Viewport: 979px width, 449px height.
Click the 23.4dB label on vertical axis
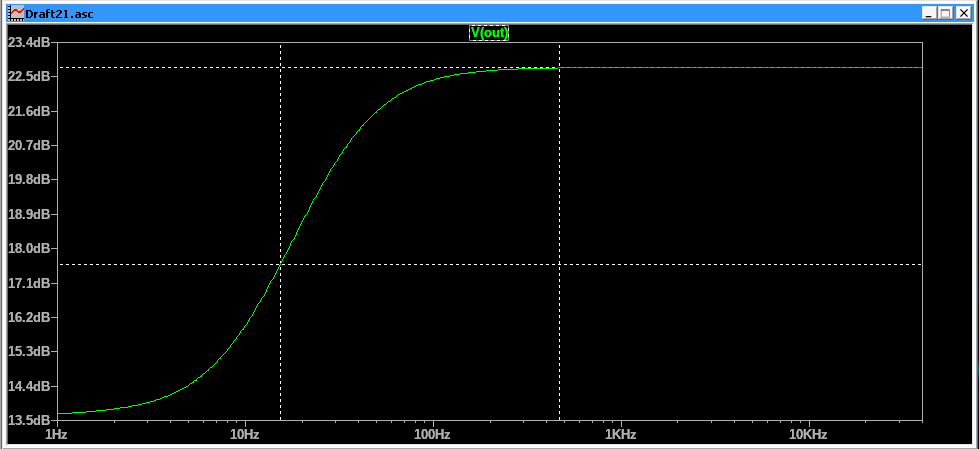pyautogui.click(x=28, y=43)
